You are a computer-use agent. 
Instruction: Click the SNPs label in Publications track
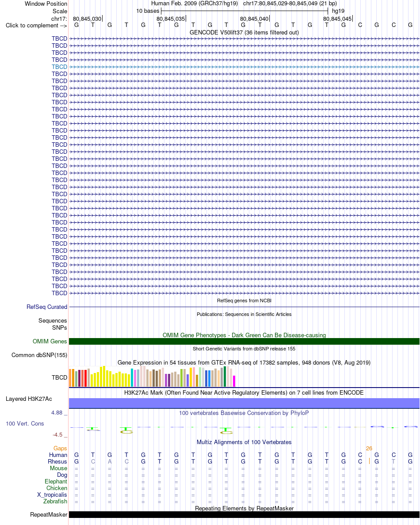pyautogui.click(x=60, y=328)
